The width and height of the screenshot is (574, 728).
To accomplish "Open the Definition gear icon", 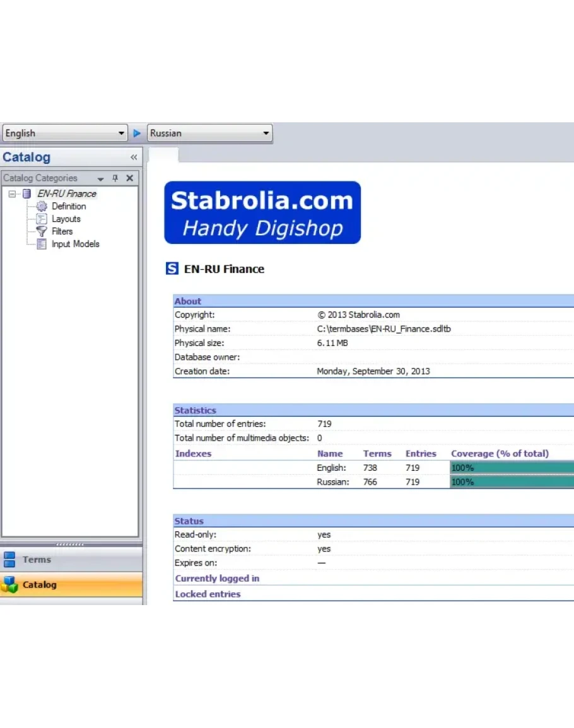I will [x=42, y=206].
